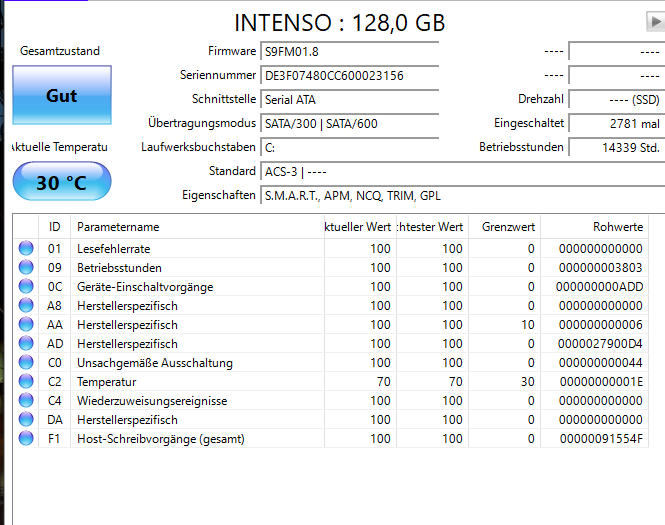Click the status orb in row AD

point(26,343)
